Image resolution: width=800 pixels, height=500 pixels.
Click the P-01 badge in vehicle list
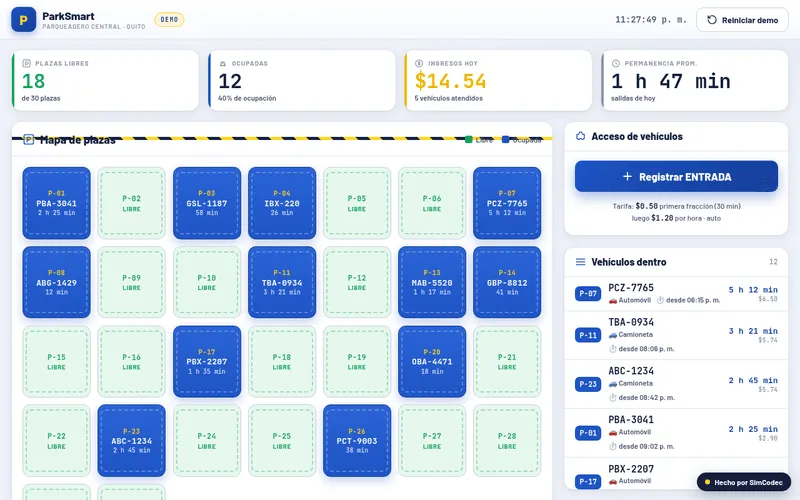click(588, 433)
